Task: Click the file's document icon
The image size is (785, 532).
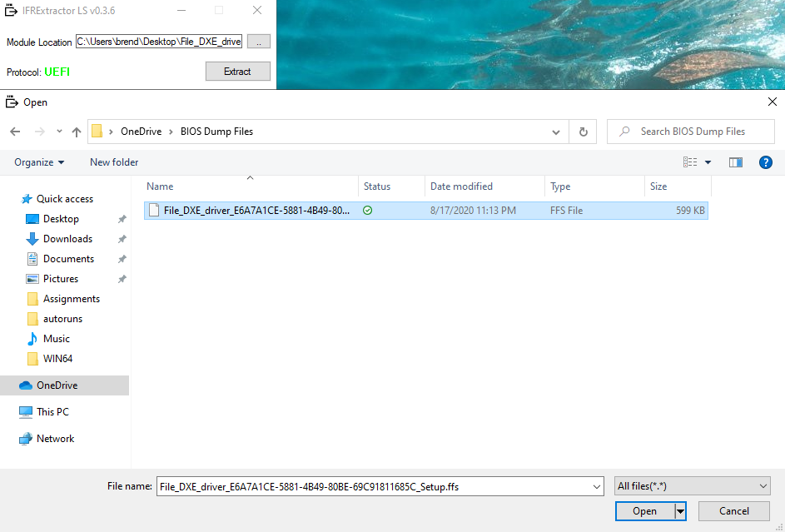Action: pyautogui.click(x=154, y=210)
